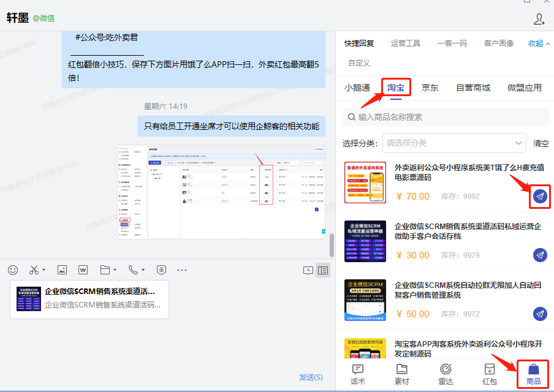Click the W document icon in toolbar

[83, 270]
